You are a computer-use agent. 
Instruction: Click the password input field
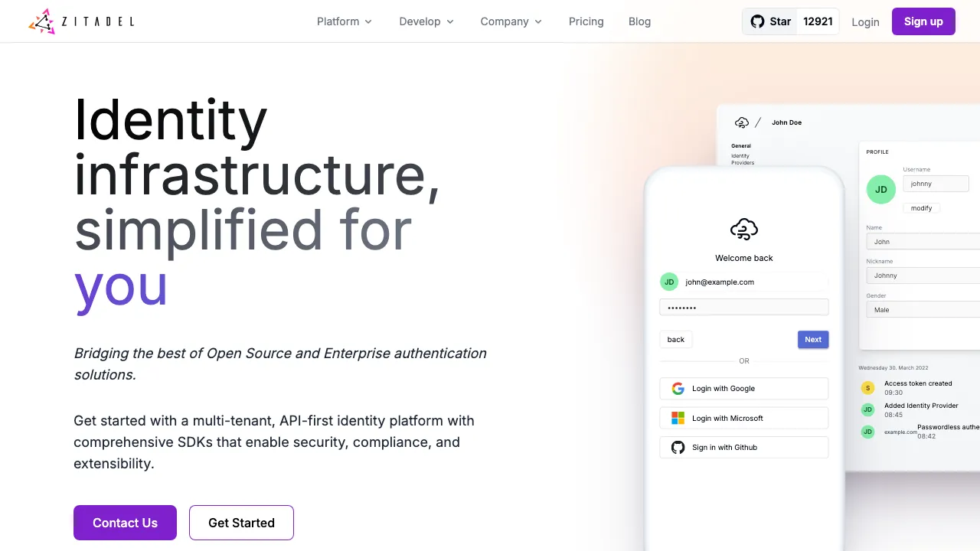tap(744, 307)
